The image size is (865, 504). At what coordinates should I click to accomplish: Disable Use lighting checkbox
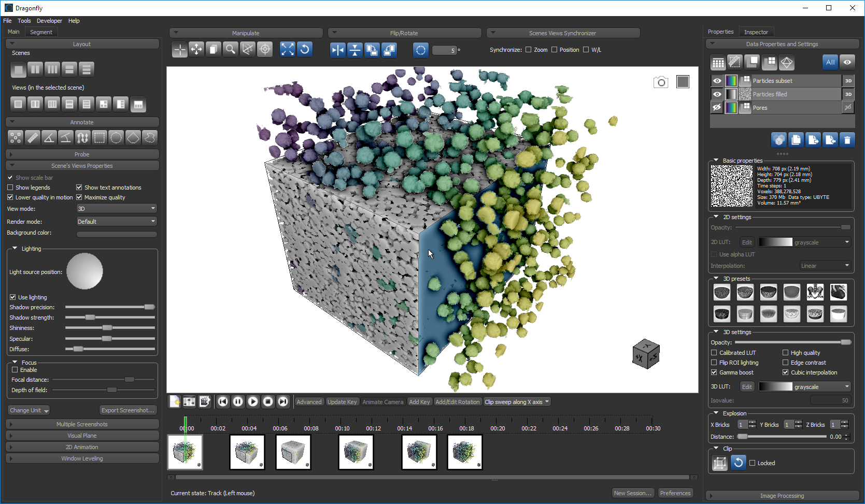tap(13, 297)
